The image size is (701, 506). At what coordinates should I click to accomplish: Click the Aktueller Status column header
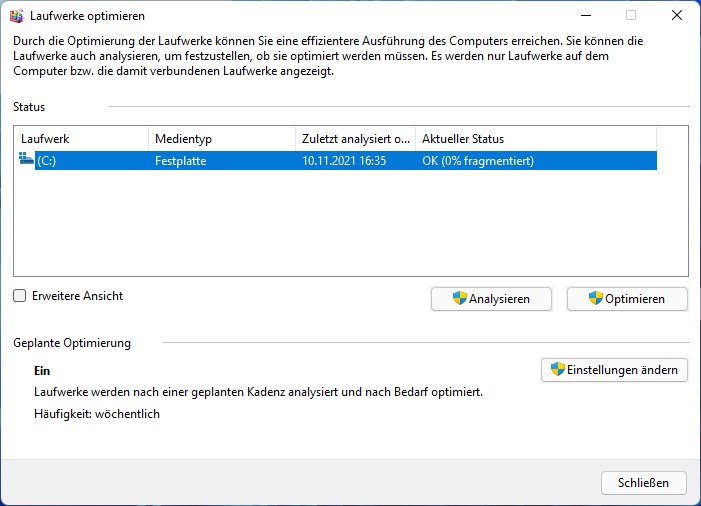point(535,139)
